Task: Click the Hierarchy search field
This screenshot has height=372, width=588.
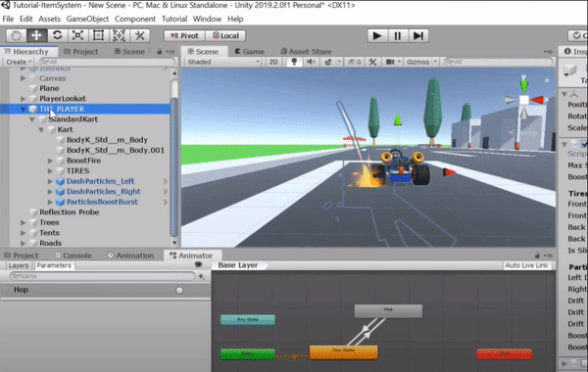Action: (x=108, y=62)
